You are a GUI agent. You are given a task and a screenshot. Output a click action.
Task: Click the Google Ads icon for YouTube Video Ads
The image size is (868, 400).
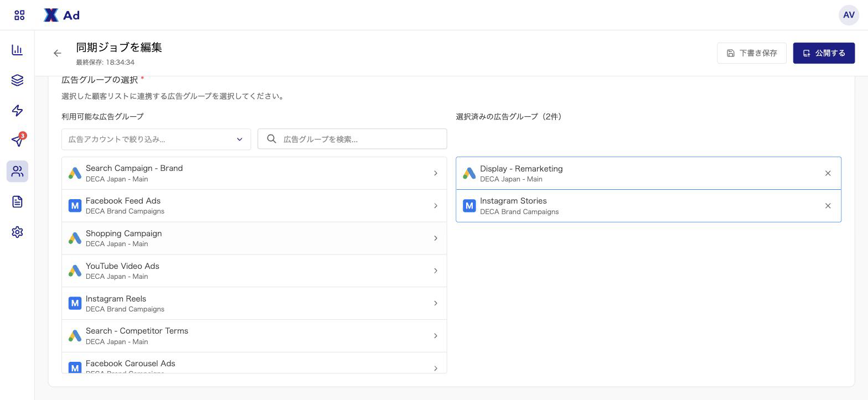click(x=75, y=271)
